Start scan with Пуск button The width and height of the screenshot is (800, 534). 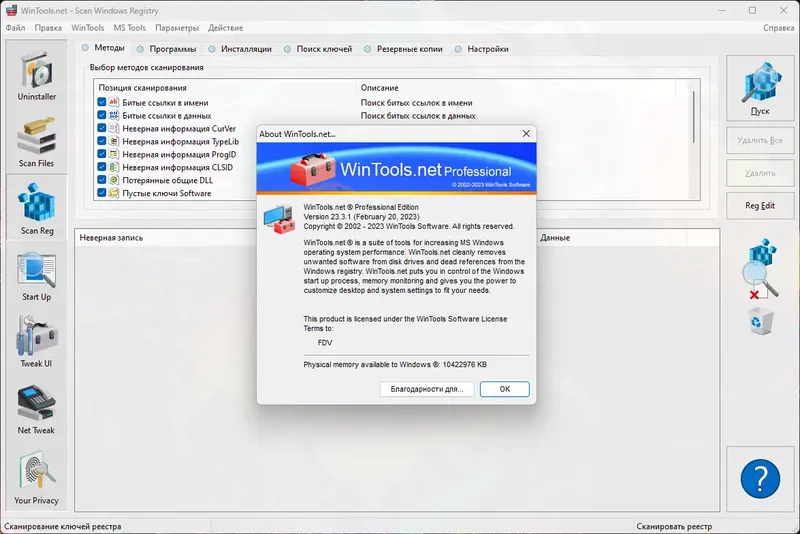(x=760, y=88)
